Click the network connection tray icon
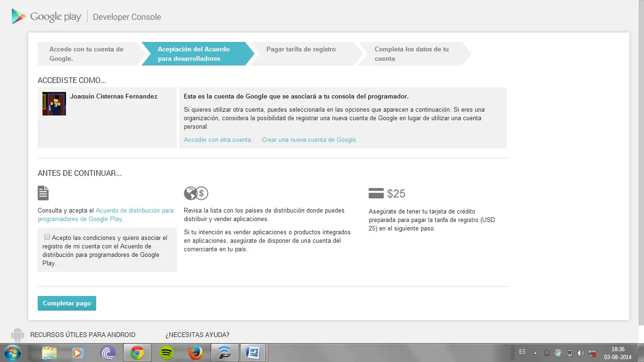 (593, 353)
